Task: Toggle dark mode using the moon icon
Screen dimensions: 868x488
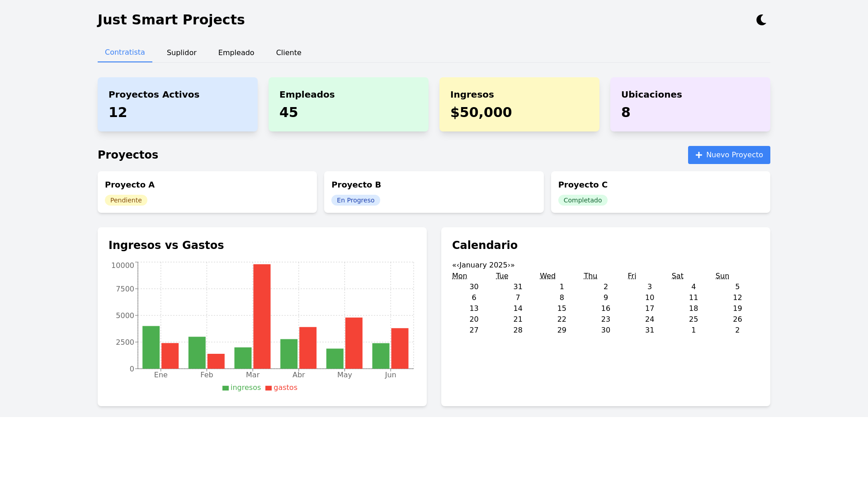Action: 761,19
